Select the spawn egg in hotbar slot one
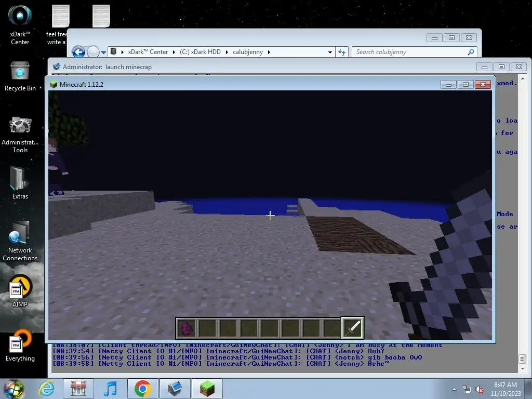The height and width of the screenshot is (399, 532). tap(187, 328)
